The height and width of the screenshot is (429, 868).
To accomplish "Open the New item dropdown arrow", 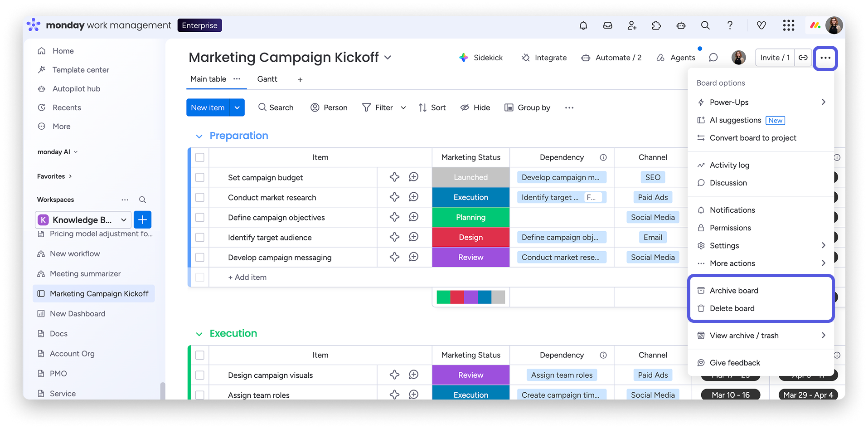I will coord(237,108).
